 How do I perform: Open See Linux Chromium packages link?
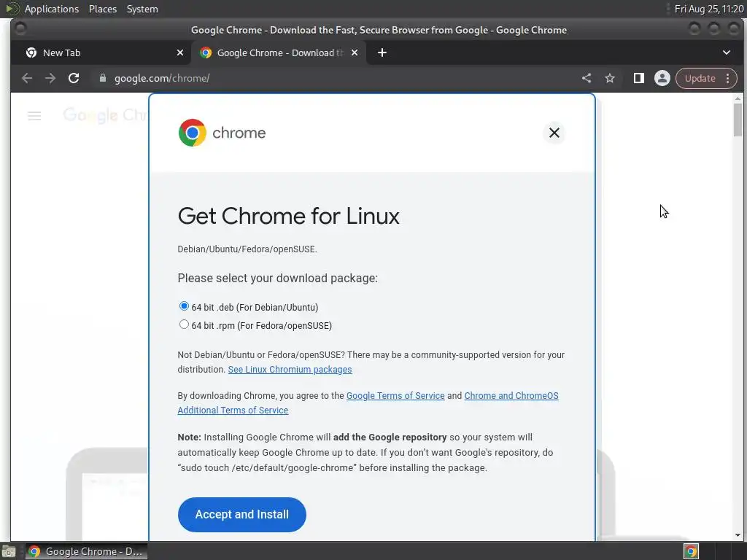tap(290, 370)
